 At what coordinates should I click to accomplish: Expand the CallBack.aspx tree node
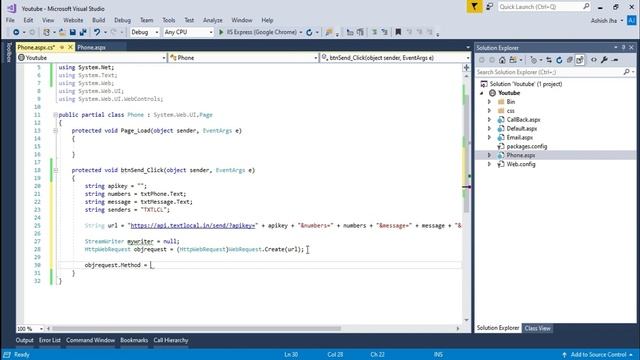[489, 120]
